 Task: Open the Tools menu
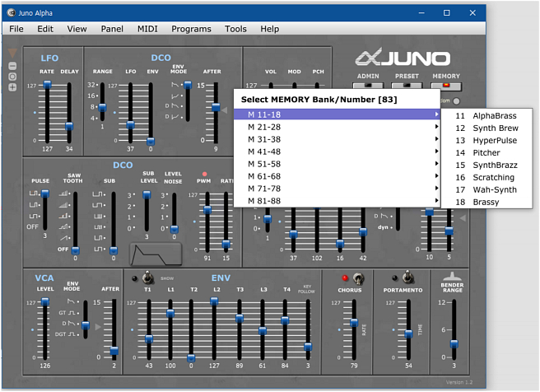tap(235, 29)
